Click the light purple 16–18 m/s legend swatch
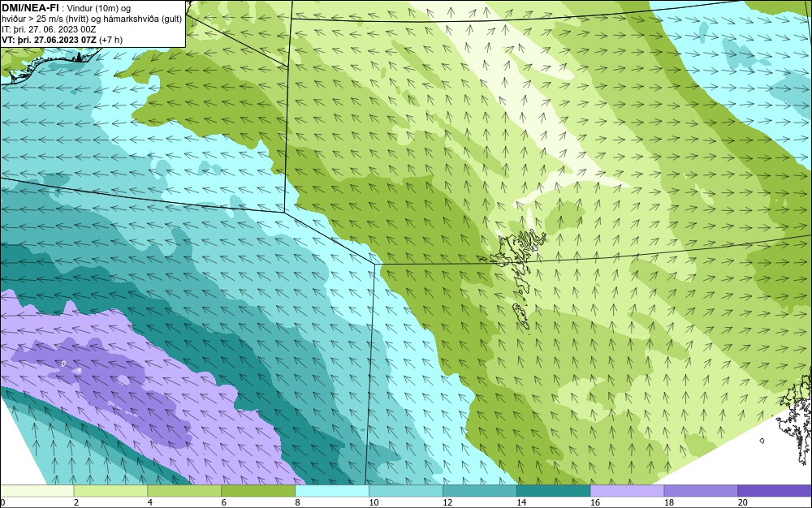The height and width of the screenshot is (508, 812). [x=627, y=490]
